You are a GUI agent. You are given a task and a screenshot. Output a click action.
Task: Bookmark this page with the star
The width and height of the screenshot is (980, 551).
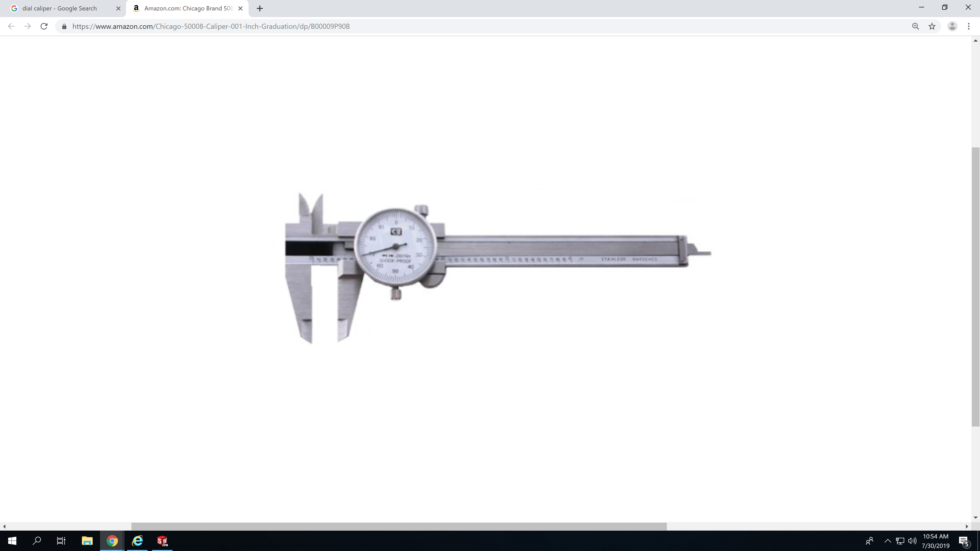point(932,26)
